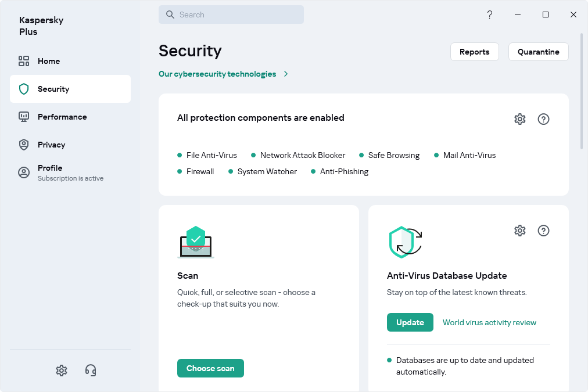Click the question mark help icon in title bar

tap(489, 15)
